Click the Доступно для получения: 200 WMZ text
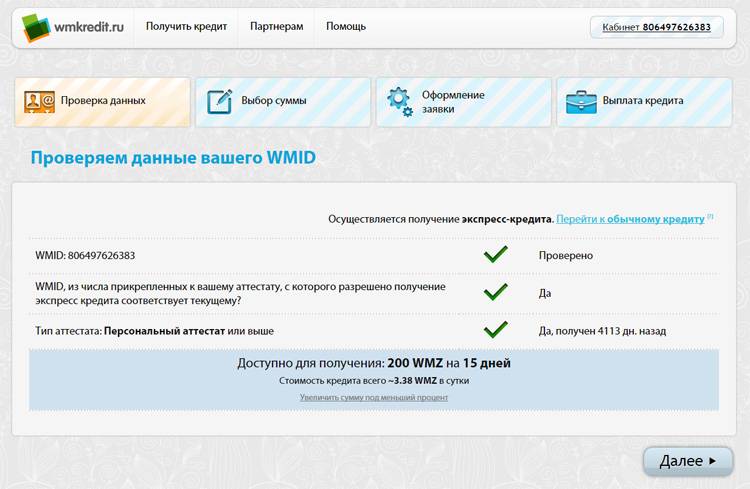 point(374,363)
